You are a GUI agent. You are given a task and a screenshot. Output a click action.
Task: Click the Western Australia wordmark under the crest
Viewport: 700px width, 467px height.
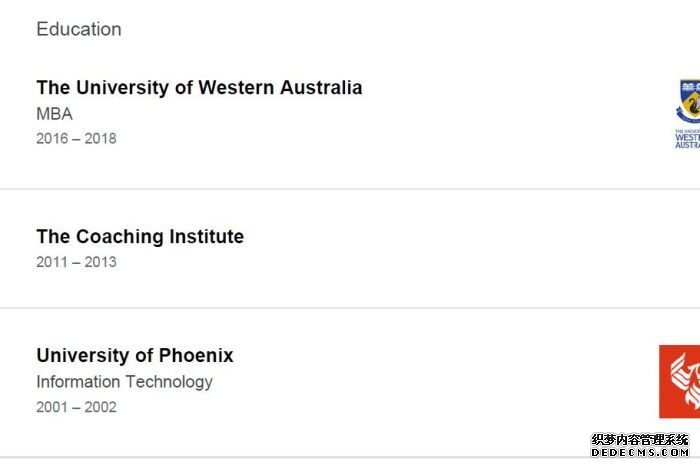(688, 139)
